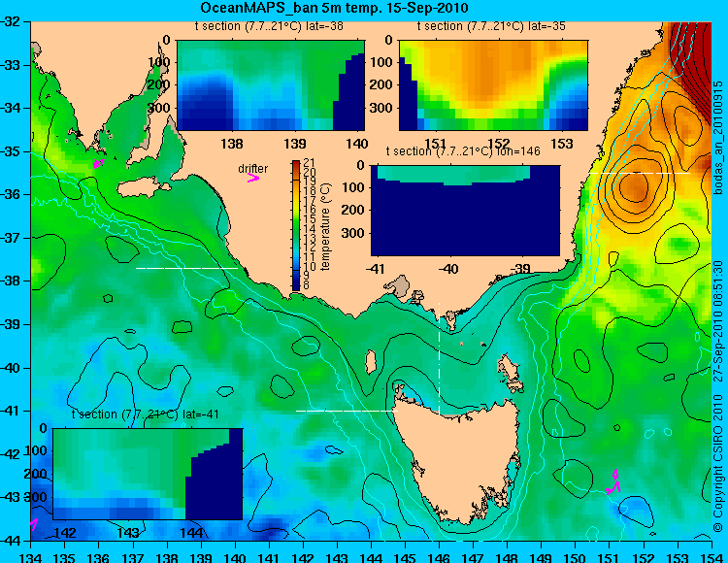The width and height of the screenshot is (728, 563).
Task: Click the '-36' latitude label on the left axis
Action: [x=9, y=194]
